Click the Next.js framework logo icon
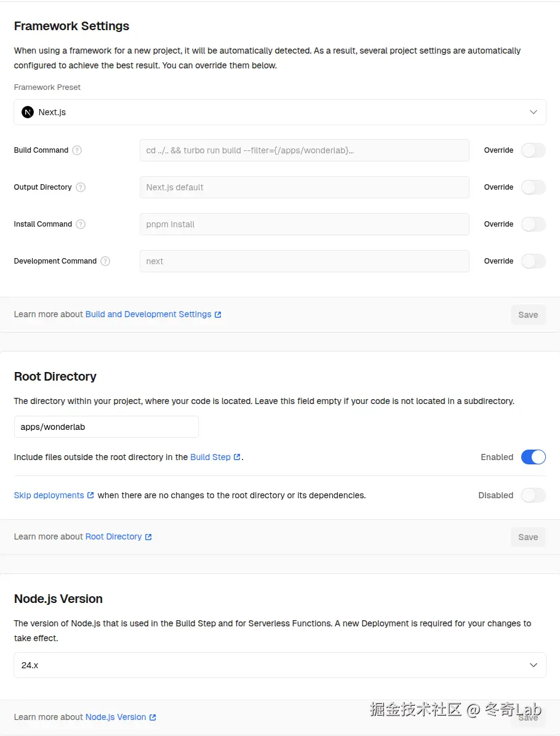This screenshot has width=560, height=736. [x=28, y=111]
